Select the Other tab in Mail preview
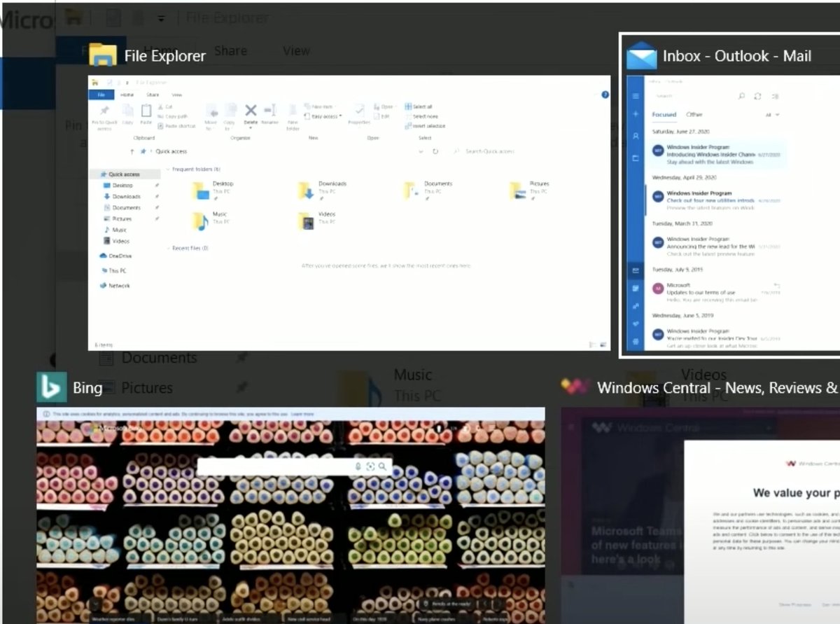The image size is (840, 624). coord(694,114)
